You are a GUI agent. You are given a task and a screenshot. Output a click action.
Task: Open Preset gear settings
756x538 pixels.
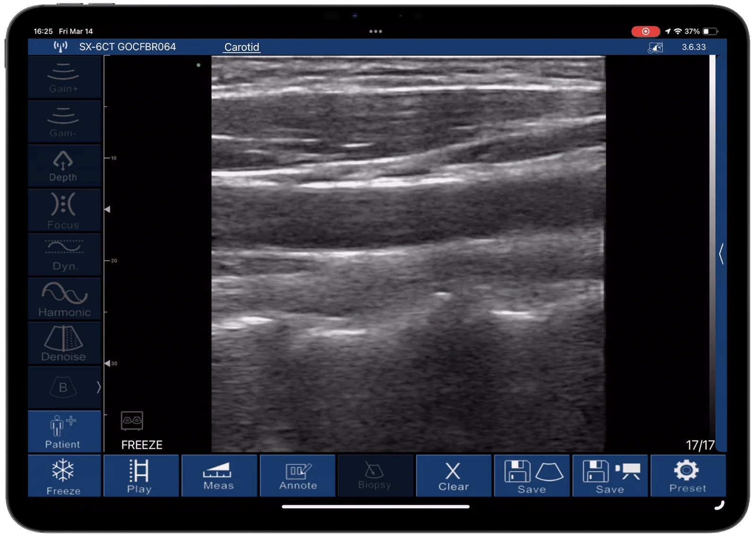pos(688,476)
